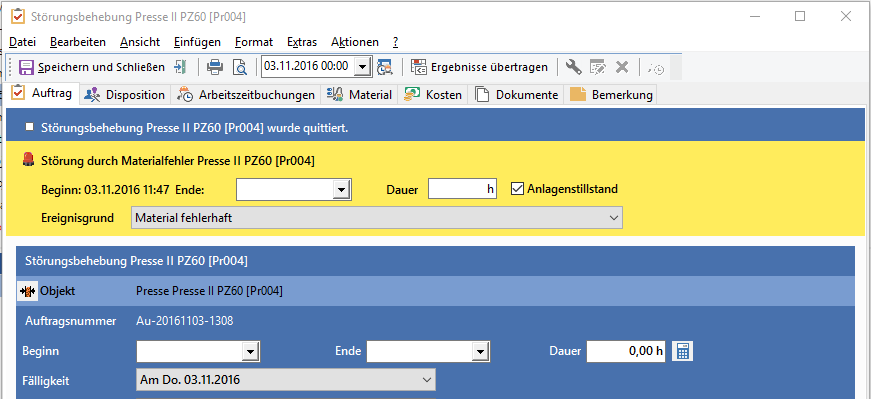Open the Bearbeiten menu
The width and height of the screenshot is (871, 399).
pyautogui.click(x=78, y=42)
